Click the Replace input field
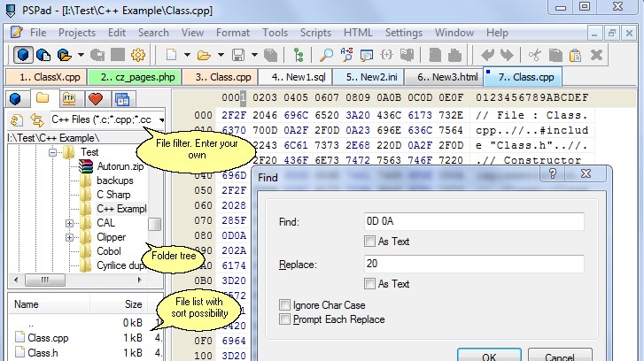Screen dimensions: 644x361 [x=474, y=264]
